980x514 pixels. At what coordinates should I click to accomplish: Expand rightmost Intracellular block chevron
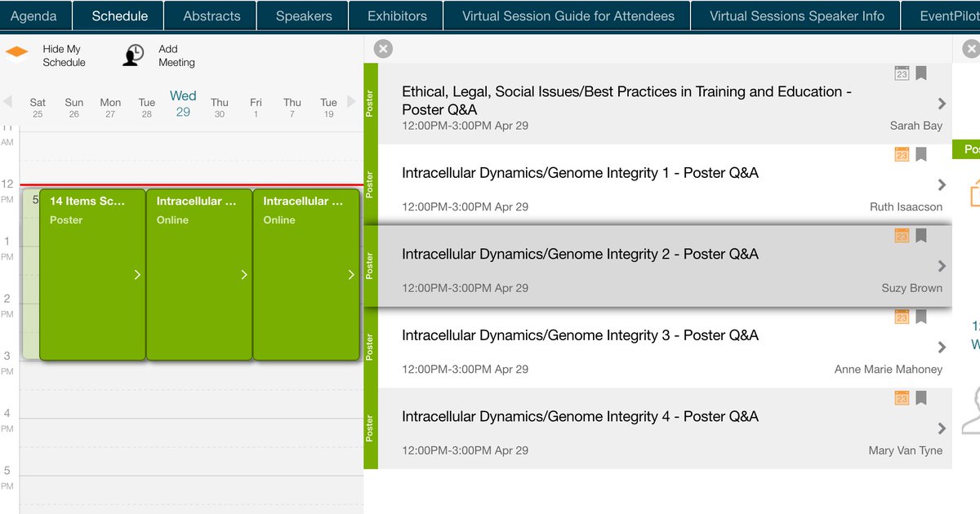point(351,275)
